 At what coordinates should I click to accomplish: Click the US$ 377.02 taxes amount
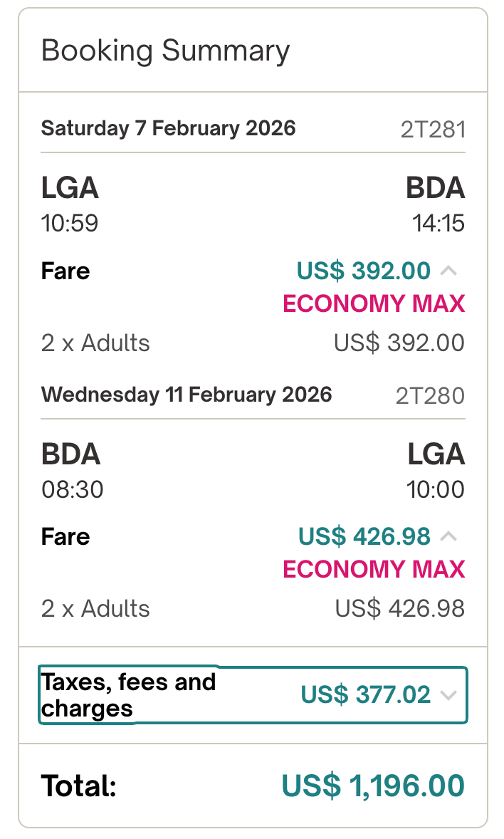pyautogui.click(x=366, y=694)
